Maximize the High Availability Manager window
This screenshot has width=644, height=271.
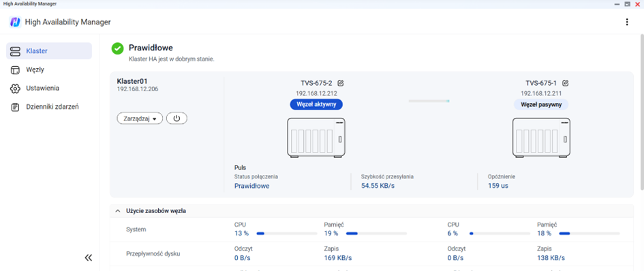pos(627,3)
